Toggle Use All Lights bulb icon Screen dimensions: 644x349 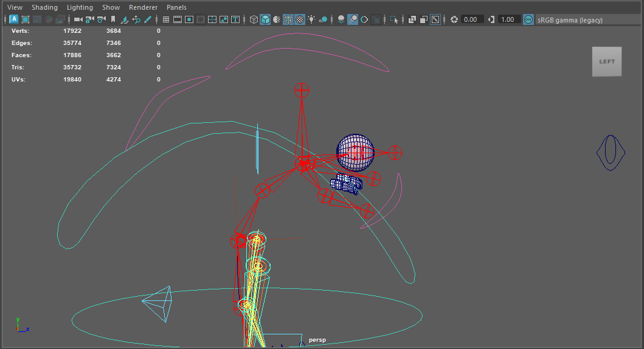point(311,19)
